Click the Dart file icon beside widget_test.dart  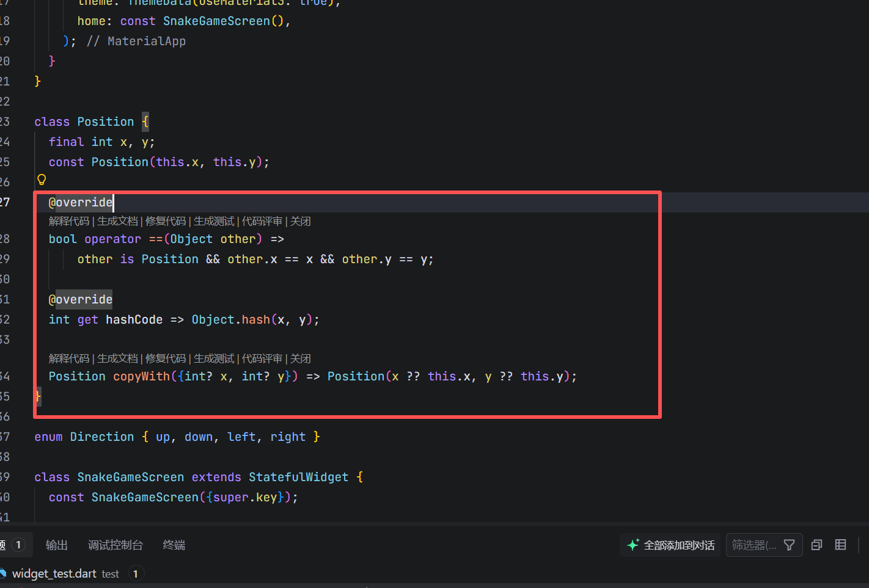[3, 573]
